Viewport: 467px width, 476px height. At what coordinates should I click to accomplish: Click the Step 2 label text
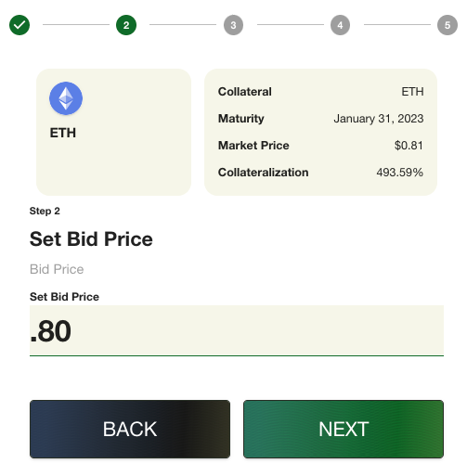pyautogui.click(x=45, y=211)
